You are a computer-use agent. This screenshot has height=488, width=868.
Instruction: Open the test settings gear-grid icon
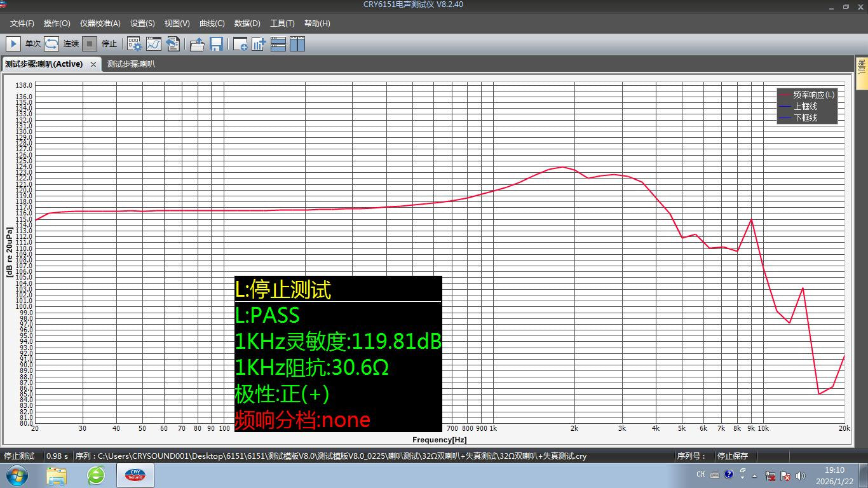pos(134,44)
